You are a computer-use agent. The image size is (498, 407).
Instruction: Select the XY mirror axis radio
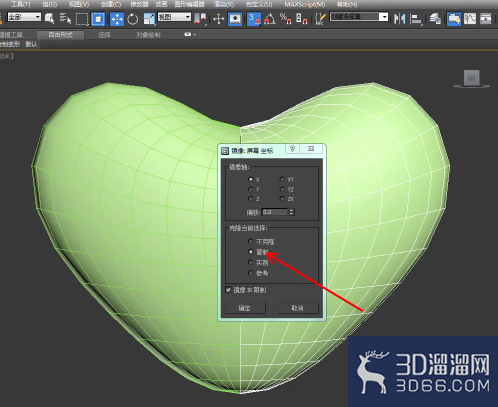coord(282,179)
